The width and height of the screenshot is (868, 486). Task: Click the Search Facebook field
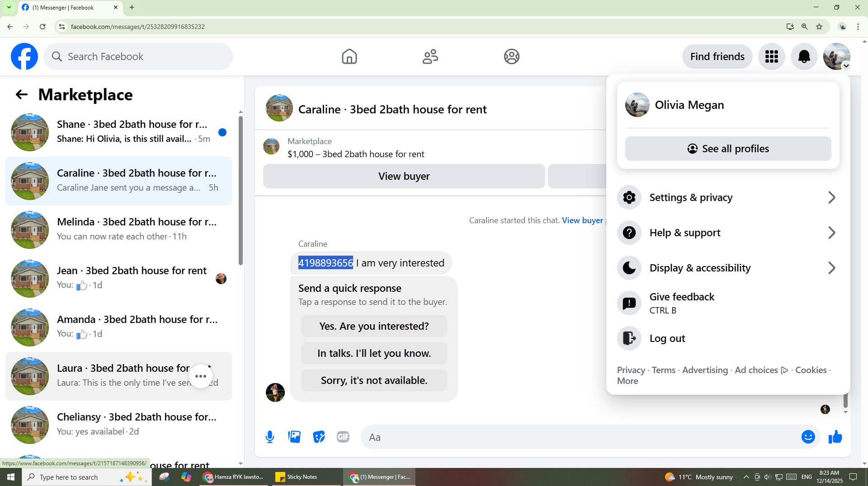pyautogui.click(x=138, y=56)
